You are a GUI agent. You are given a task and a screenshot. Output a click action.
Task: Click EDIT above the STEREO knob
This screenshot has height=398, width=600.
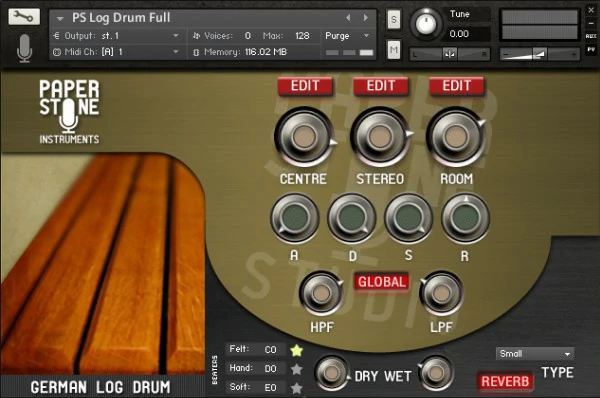381,86
